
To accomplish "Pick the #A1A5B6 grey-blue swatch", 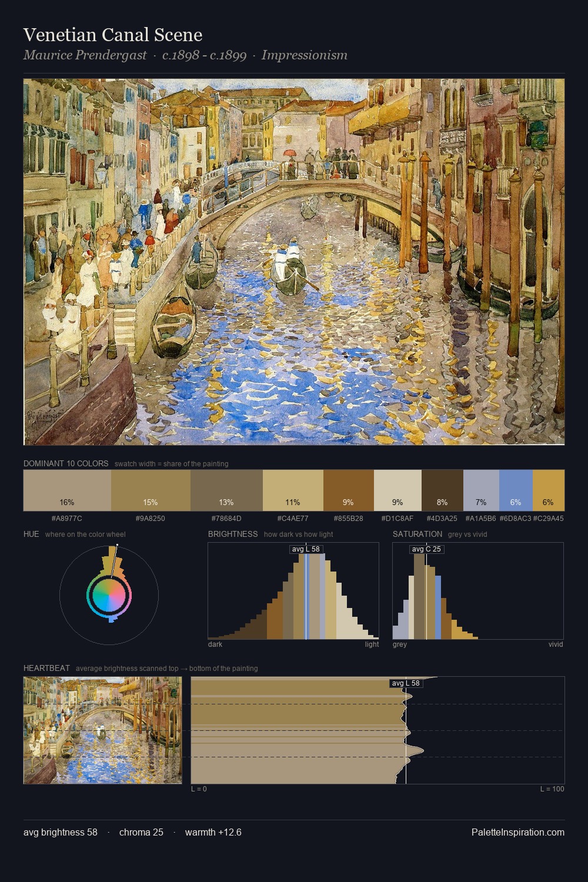I will coord(481,490).
